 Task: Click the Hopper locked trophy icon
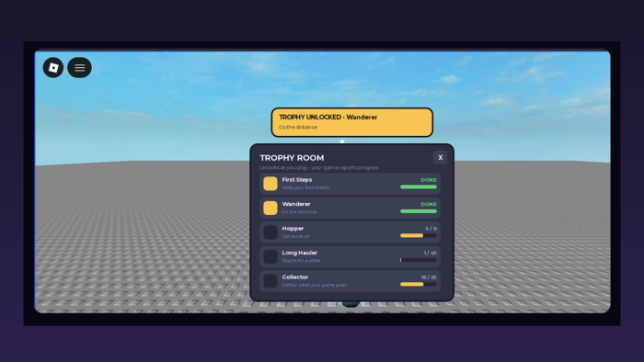(x=270, y=232)
